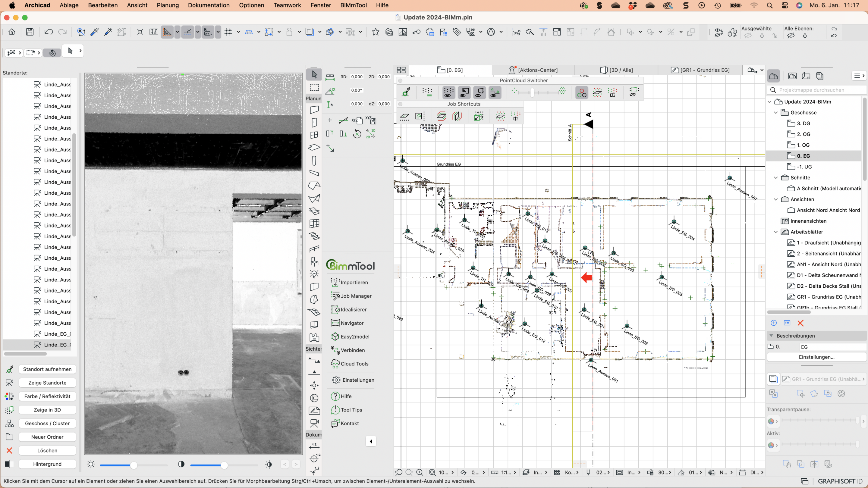The image size is (868, 488).
Task: Toggle first point cloud visibility in PointCloud Switcher
Action: pyautogui.click(x=448, y=92)
